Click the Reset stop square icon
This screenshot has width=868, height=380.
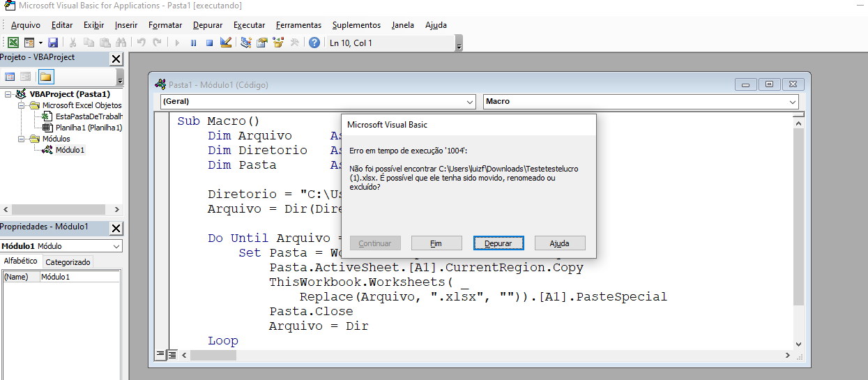209,43
